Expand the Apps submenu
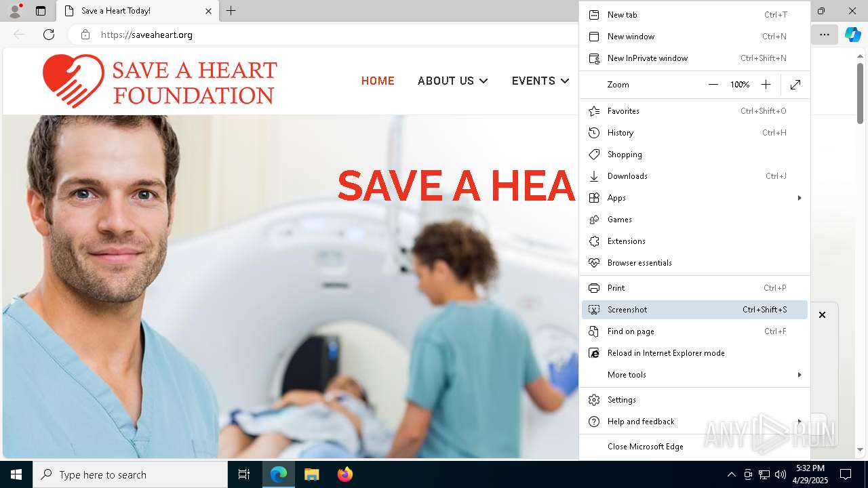Image resolution: width=868 pixels, height=488 pixels. (694, 198)
